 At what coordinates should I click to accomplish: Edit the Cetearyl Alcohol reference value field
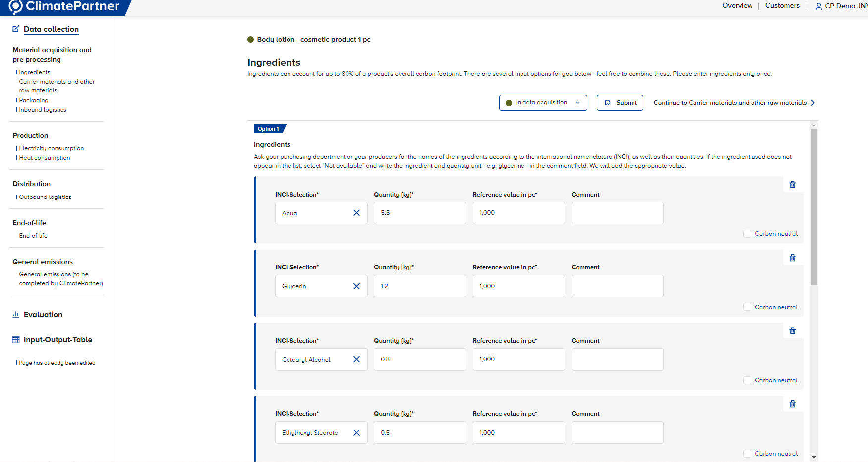tap(519, 359)
